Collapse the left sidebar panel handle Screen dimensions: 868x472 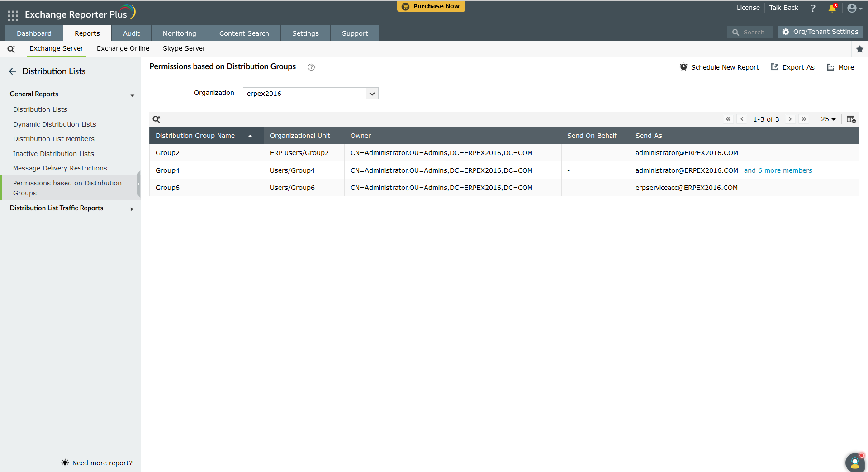tap(138, 184)
